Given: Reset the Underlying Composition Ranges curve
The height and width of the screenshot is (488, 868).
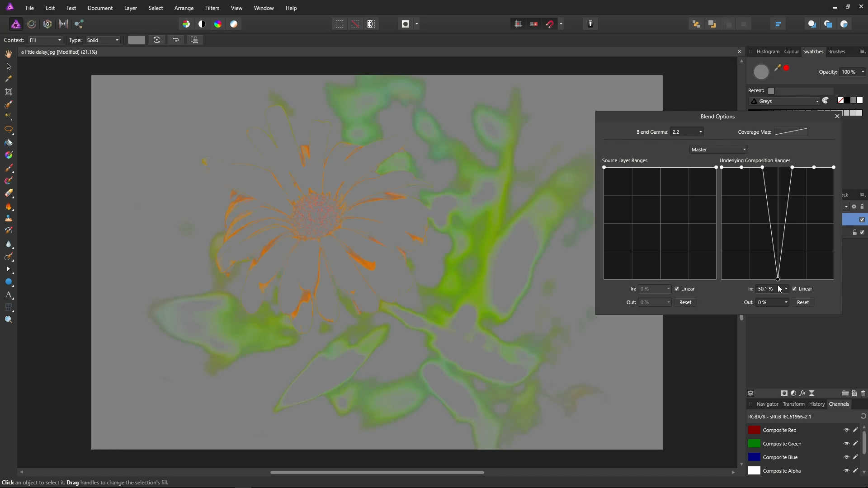Looking at the screenshot, I should coord(802,302).
